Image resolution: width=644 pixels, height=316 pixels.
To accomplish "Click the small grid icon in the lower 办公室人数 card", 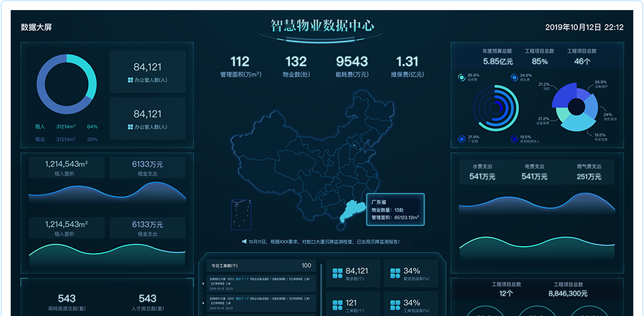I will 130,127.
